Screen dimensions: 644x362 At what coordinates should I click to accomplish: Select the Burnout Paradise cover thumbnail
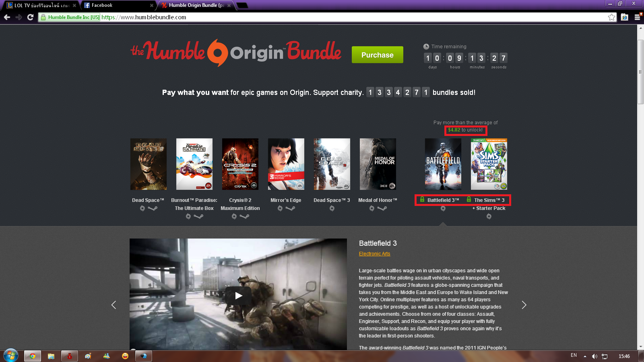pos(194,164)
